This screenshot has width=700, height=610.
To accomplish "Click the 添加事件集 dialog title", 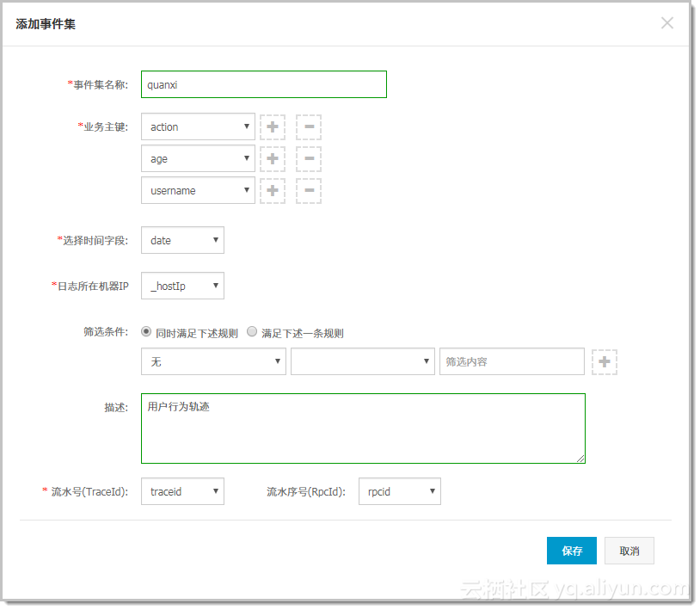I will 46,24.
